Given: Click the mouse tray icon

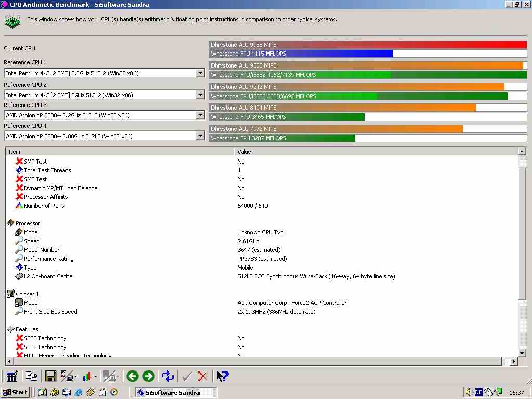Looking at the screenshot, I should point(488,393).
